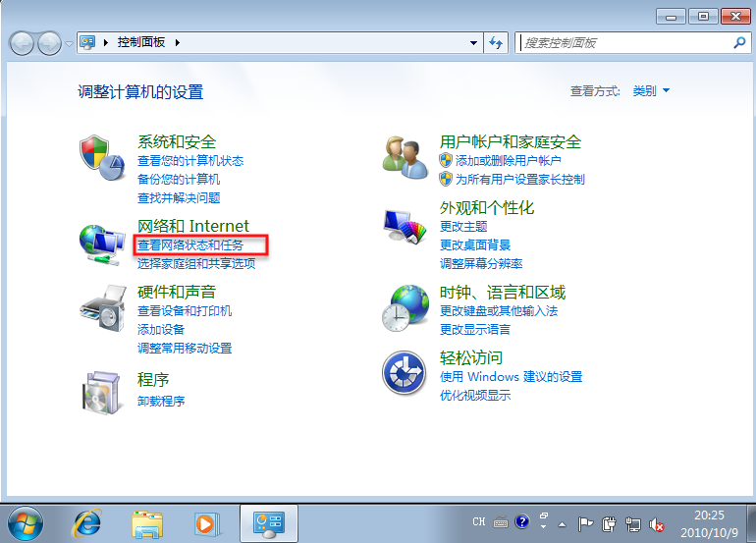Screen dimensions: 756x543
Task: Open Internet Explorer from the taskbar
Action: (x=86, y=522)
